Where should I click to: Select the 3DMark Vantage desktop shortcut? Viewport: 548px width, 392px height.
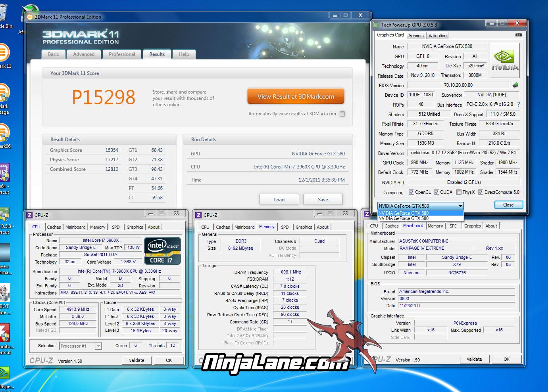tap(4, 99)
